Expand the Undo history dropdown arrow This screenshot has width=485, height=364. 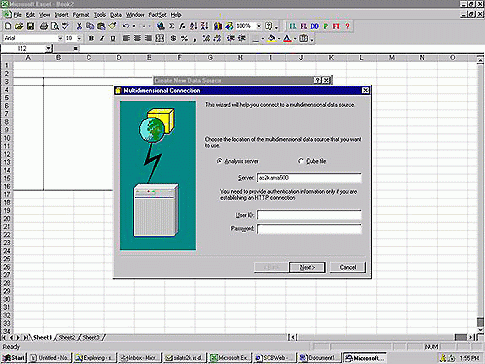point(134,26)
